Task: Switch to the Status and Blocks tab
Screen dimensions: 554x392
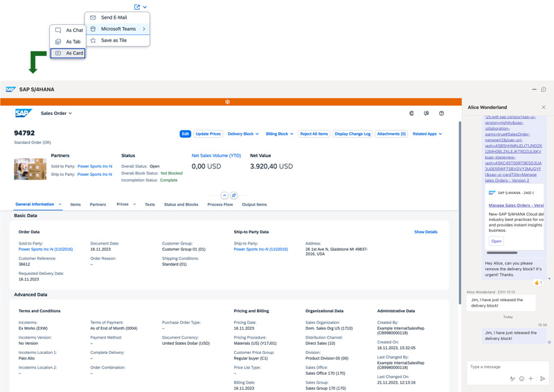Action: pos(181,205)
